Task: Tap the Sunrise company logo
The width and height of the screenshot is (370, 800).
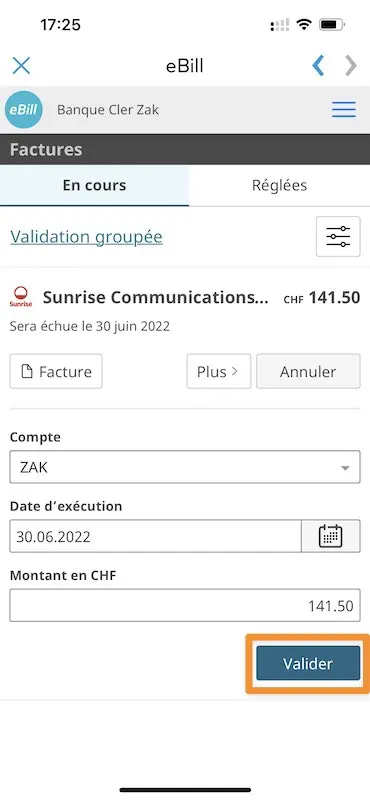Action: (21, 297)
